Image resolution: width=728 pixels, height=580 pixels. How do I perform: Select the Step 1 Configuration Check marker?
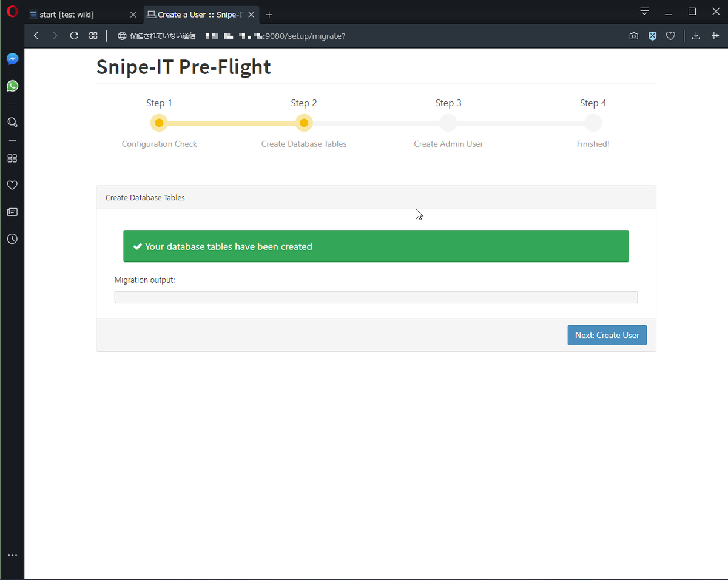point(159,123)
